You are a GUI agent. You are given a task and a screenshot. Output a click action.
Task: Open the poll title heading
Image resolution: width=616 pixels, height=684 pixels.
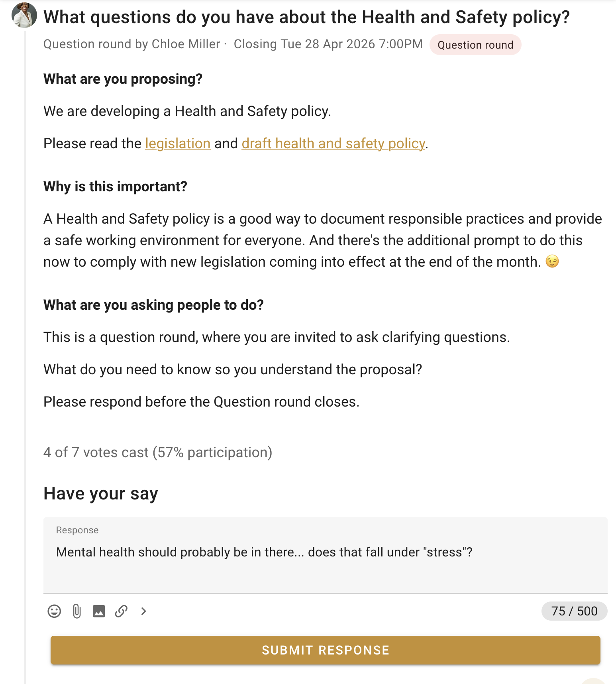coord(306,17)
